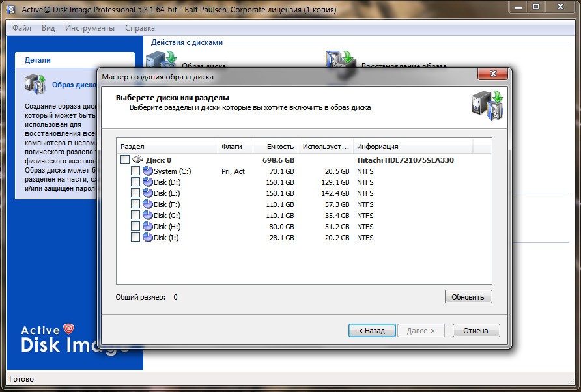
Task: Click the Disk (I:) partition pie icon
Action: [x=148, y=238]
